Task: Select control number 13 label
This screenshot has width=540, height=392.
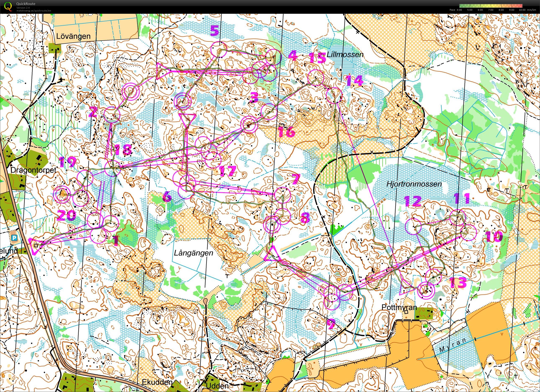Action: 458,283
